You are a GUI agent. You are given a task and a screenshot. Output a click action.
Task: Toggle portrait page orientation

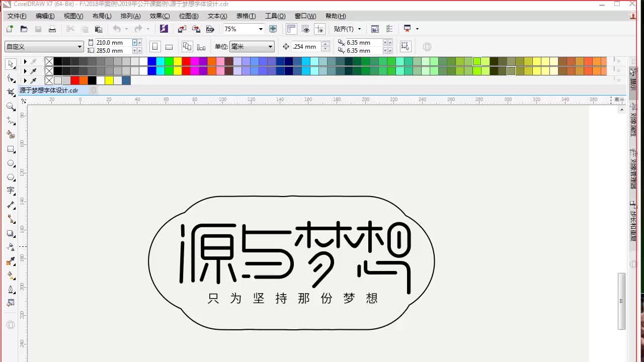pyautogui.click(x=154, y=46)
